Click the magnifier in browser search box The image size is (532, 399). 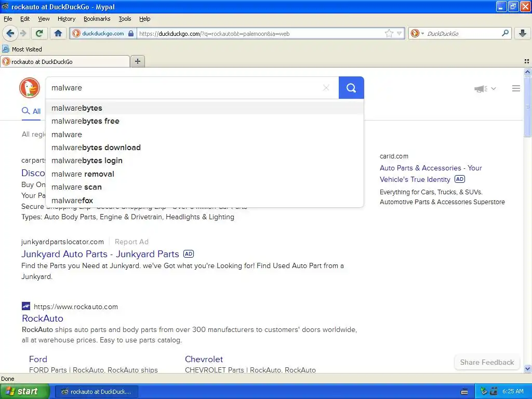coord(505,33)
